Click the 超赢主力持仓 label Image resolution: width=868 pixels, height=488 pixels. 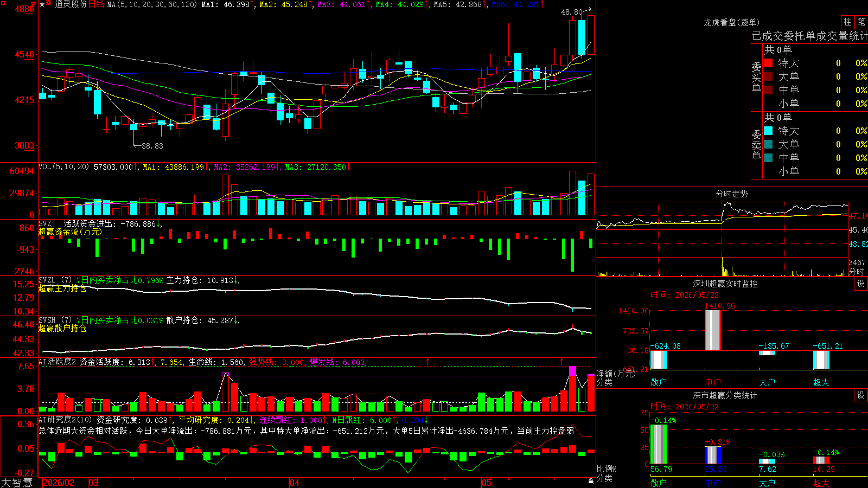[62, 288]
